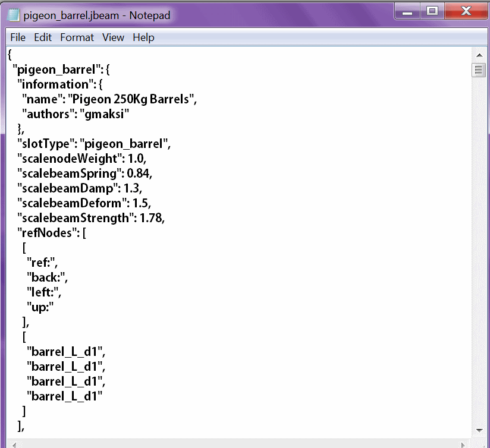
Task: Click the last "barrel_L_d1" without trailing comma
Action: click(x=64, y=396)
